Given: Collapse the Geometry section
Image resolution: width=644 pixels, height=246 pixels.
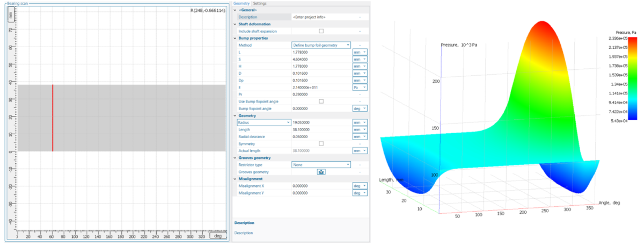Looking at the screenshot, I should click(235, 115).
